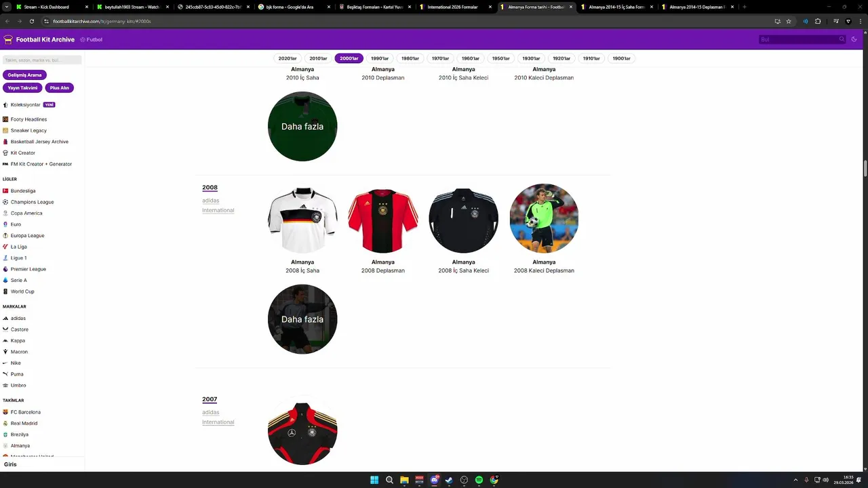Select Europa League icon
Viewport: 868px width, 488px height.
tap(5, 235)
